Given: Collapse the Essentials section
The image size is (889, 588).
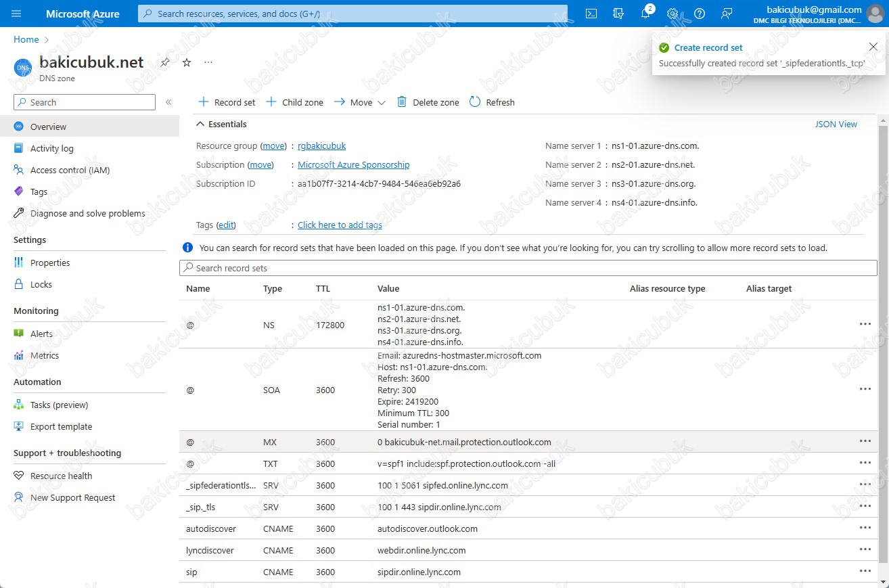Looking at the screenshot, I should 221,124.
